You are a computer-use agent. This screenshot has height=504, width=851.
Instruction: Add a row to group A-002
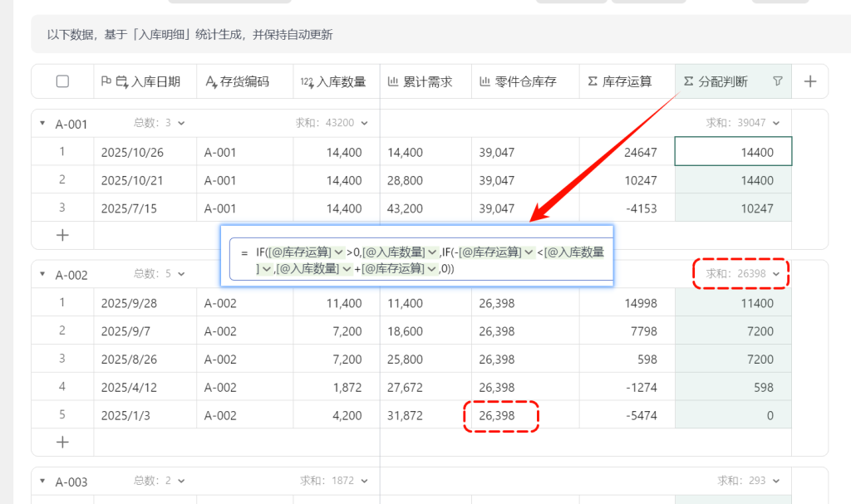(x=62, y=443)
